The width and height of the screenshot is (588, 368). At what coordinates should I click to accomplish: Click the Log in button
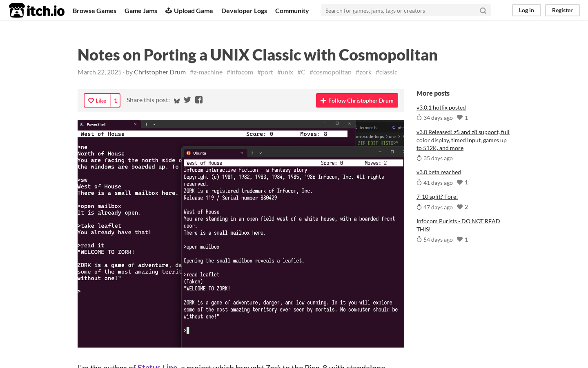(x=526, y=10)
